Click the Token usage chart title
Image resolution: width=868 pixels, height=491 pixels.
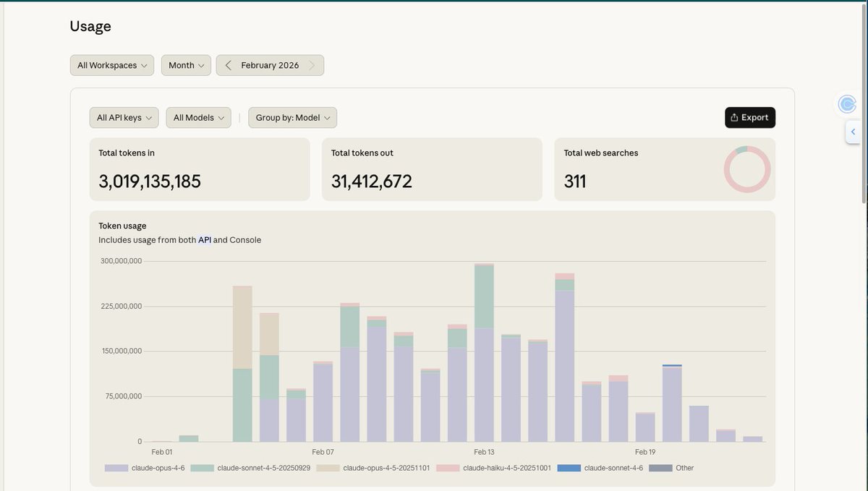[122, 226]
